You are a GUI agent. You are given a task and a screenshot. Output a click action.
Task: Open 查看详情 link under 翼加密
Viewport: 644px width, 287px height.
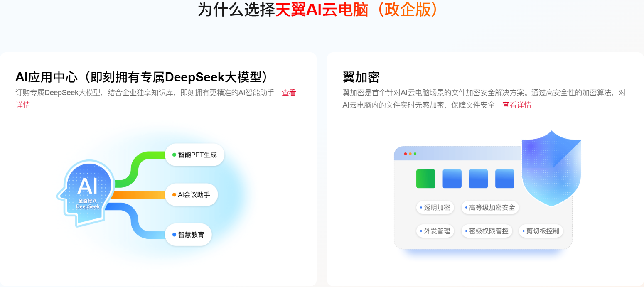point(516,105)
